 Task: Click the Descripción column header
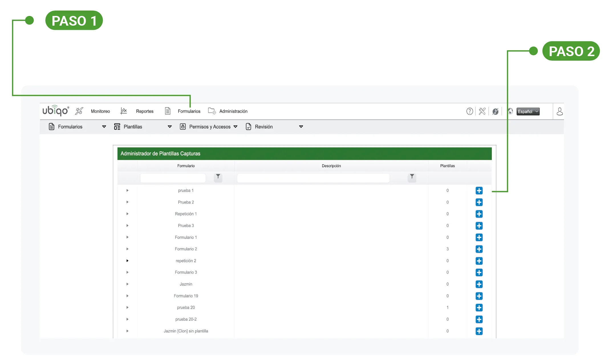(x=331, y=166)
